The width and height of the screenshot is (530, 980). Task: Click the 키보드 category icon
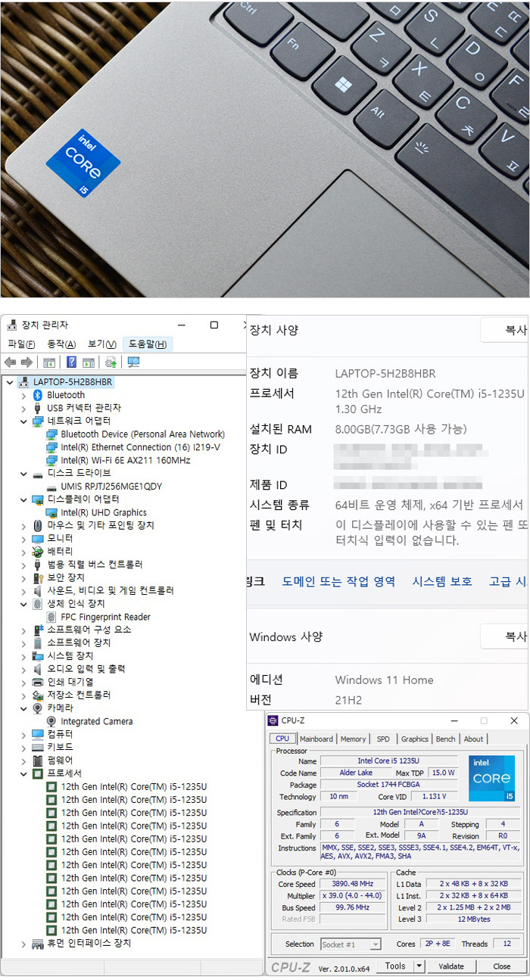(38, 747)
